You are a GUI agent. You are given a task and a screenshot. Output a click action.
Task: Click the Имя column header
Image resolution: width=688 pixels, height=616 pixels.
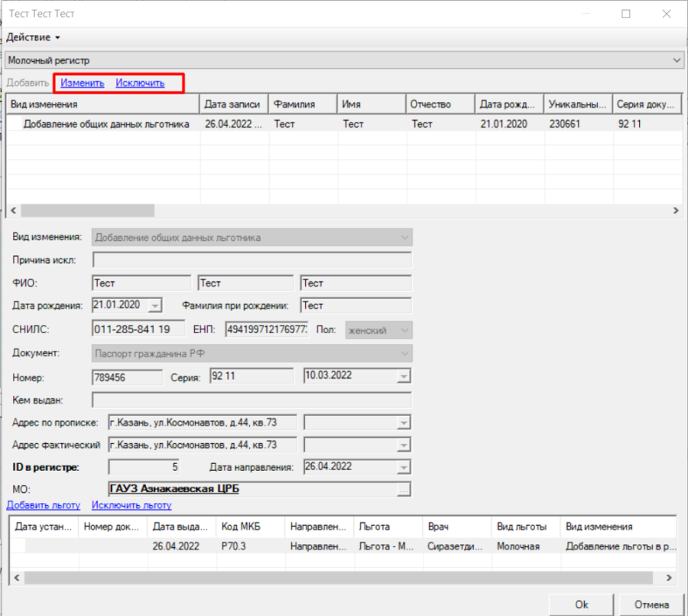372,105
